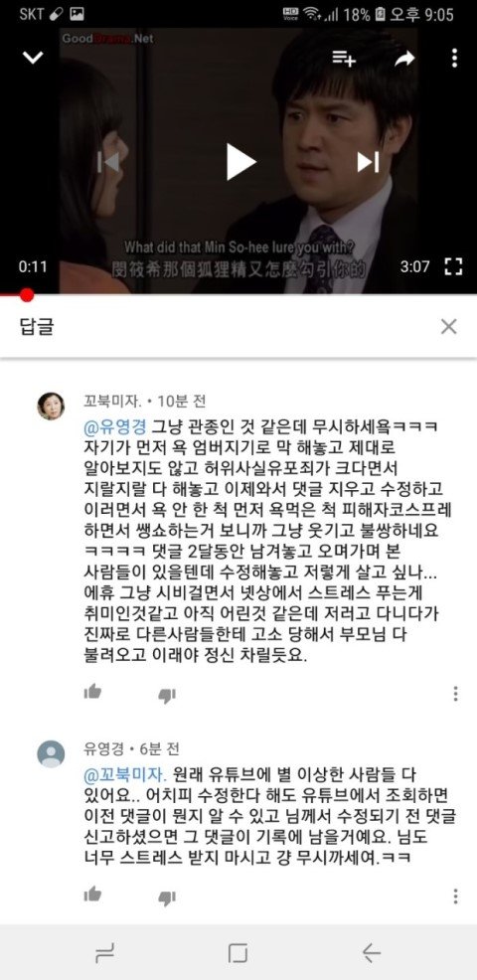Tap the @꼬북미자. mention link

pos(125,775)
